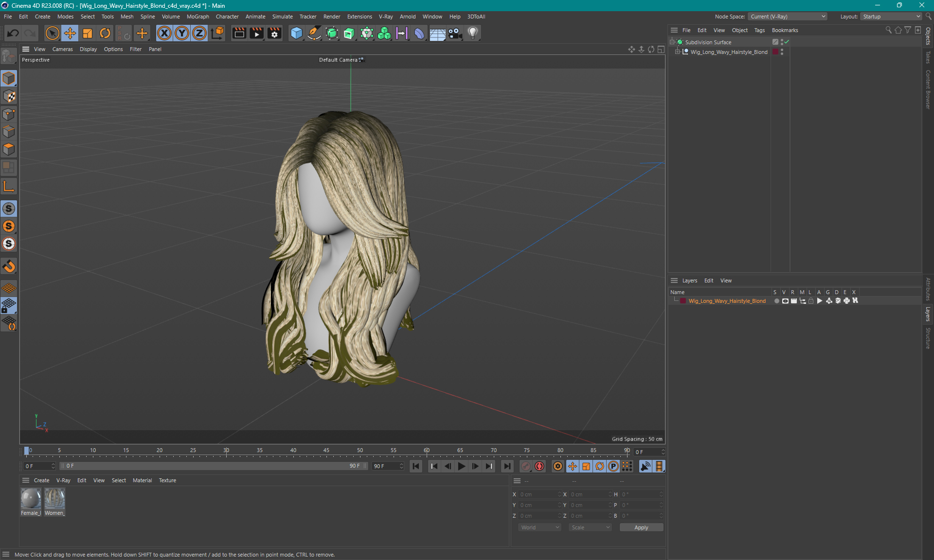
Task: Add a Light object bulb icon
Action: pyautogui.click(x=473, y=33)
